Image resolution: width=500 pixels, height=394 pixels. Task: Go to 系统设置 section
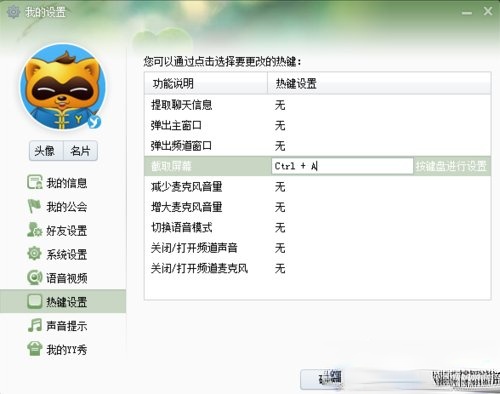point(63,254)
